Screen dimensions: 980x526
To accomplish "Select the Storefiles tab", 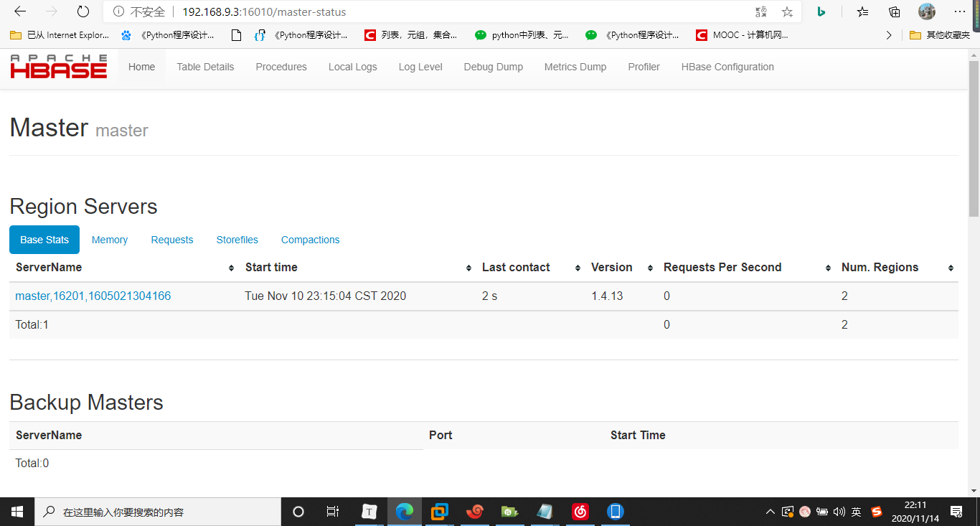I will (237, 240).
